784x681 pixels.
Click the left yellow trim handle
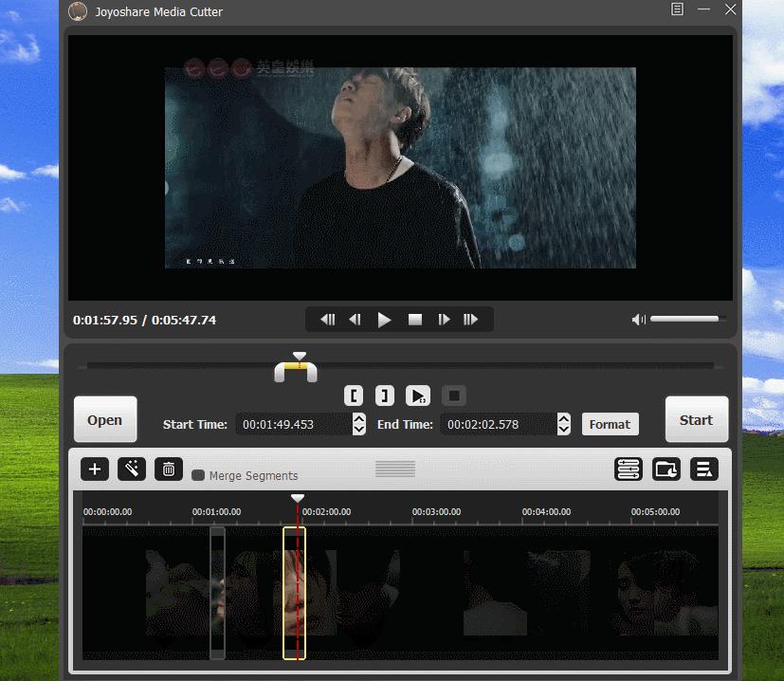pyautogui.click(x=280, y=372)
